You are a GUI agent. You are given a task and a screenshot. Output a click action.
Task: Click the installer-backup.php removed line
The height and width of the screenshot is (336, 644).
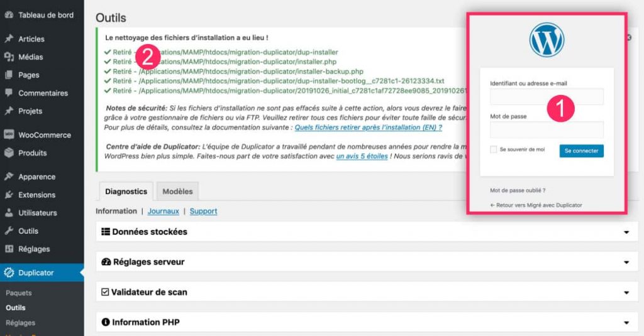click(234, 72)
